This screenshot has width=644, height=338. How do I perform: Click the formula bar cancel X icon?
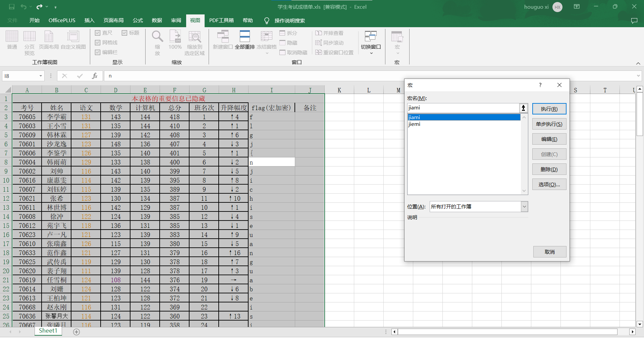[64, 76]
